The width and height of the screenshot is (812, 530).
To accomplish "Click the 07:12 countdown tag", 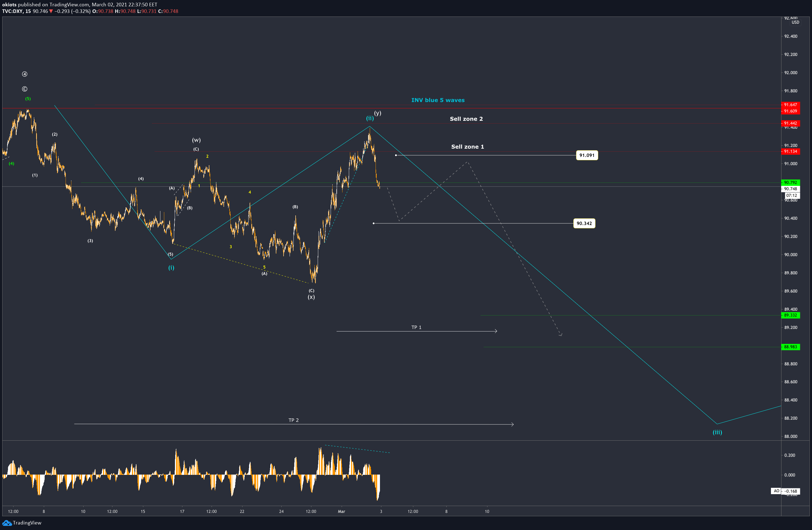I will pyautogui.click(x=792, y=196).
